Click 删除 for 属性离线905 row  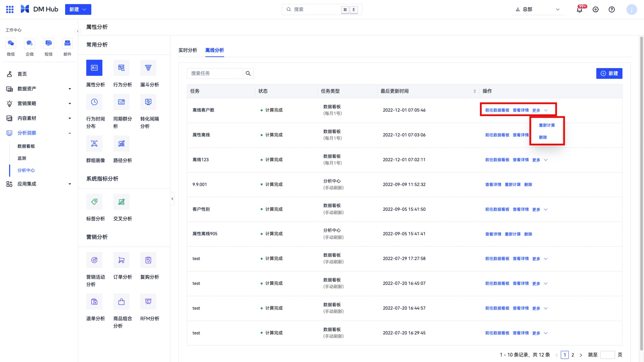(528, 234)
